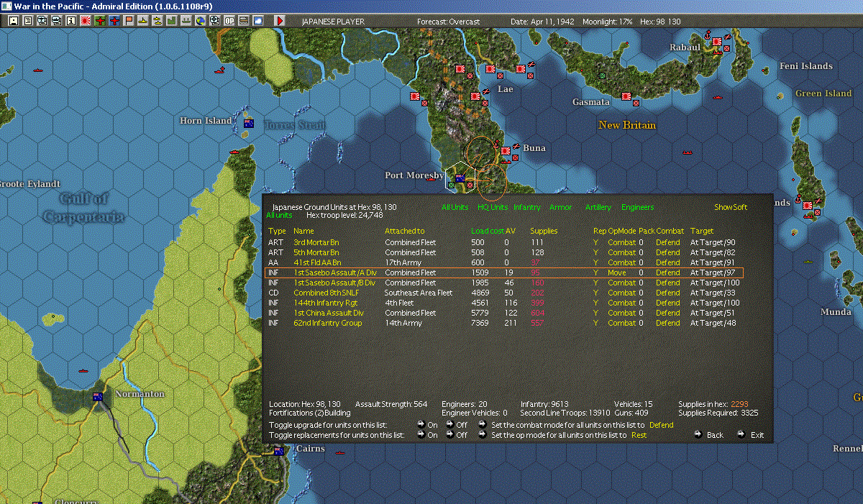Change OpMode 'Combat' of 1st China Assault Div
863x504 pixels.
point(621,313)
